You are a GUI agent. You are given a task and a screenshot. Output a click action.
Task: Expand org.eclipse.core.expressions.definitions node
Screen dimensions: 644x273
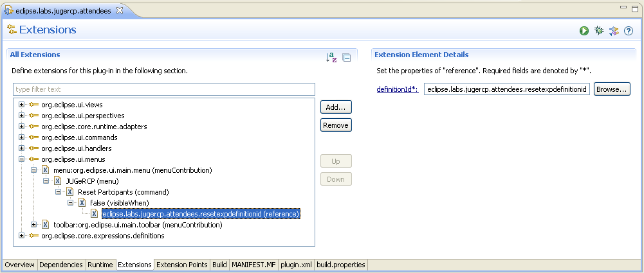pos(21,236)
